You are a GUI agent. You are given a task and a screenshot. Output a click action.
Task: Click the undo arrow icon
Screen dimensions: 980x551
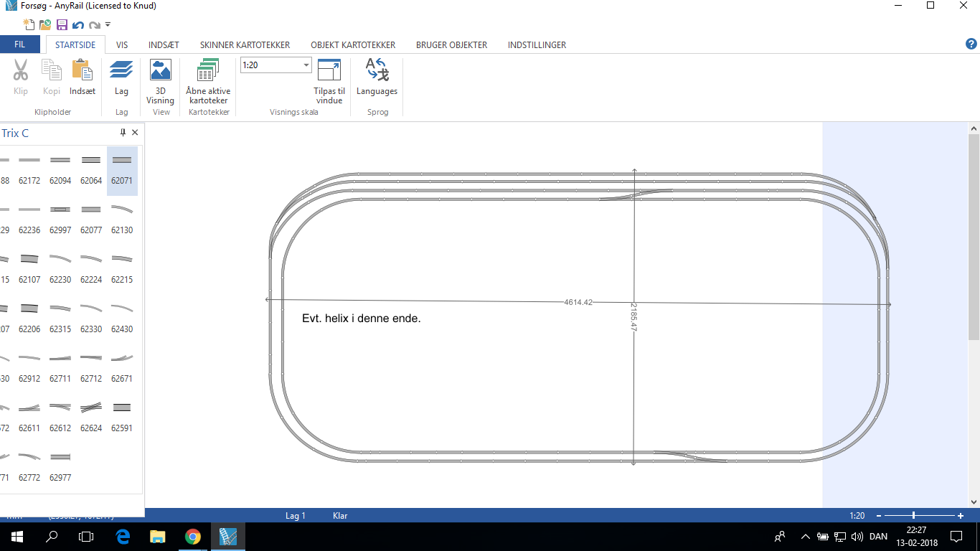[78, 25]
